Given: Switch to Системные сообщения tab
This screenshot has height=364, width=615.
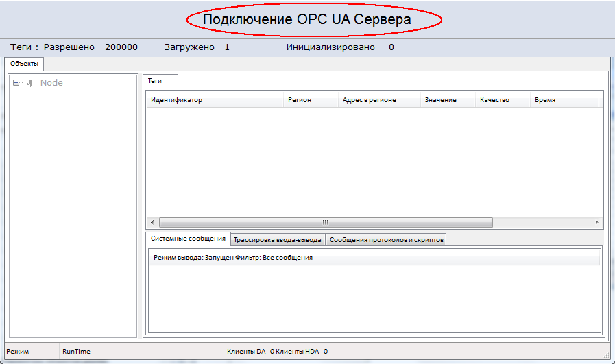Looking at the screenshot, I should point(188,239).
